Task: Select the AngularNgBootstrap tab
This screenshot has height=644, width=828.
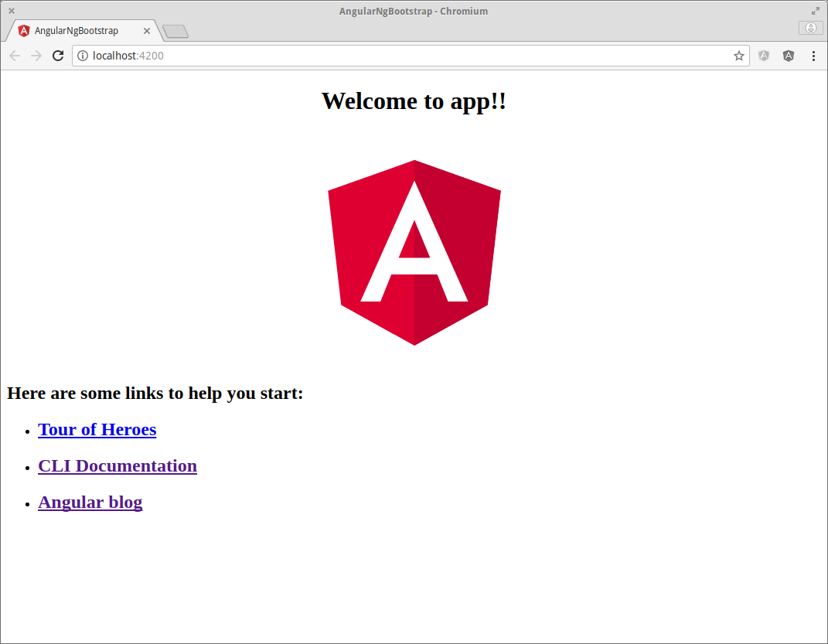Action: 83,31
